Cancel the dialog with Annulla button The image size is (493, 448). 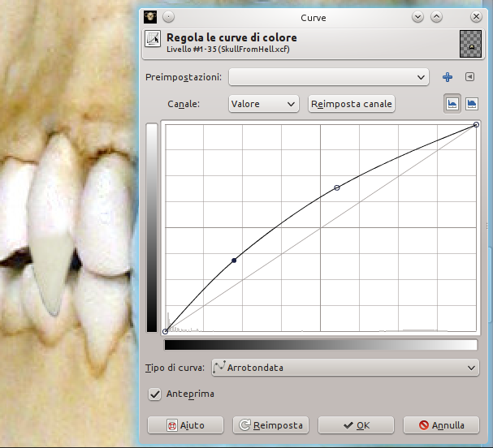[x=441, y=425]
